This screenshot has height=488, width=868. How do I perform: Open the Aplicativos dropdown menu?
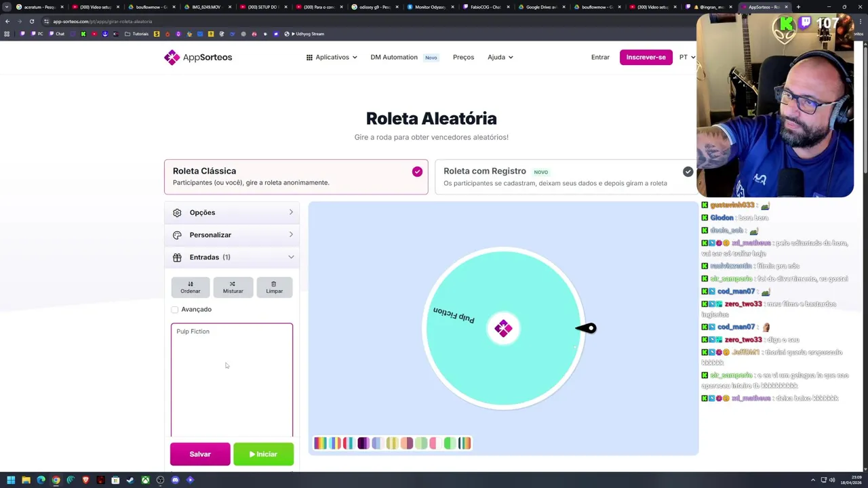(x=332, y=58)
